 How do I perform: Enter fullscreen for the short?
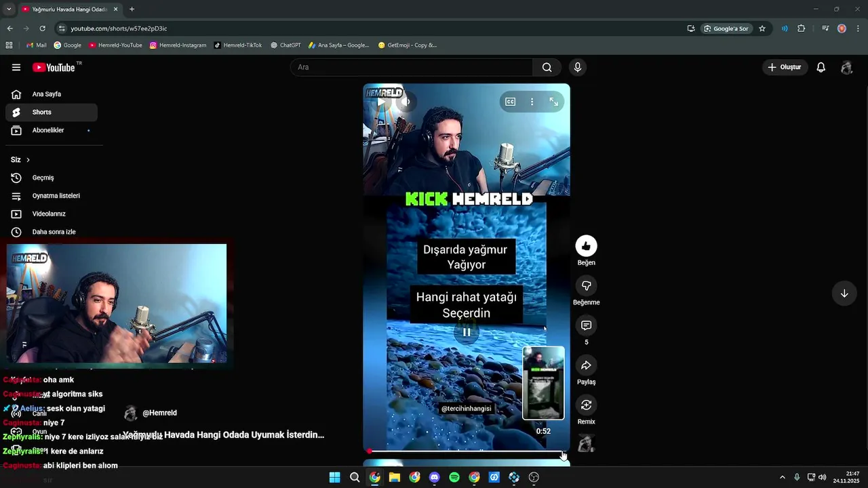[554, 102]
